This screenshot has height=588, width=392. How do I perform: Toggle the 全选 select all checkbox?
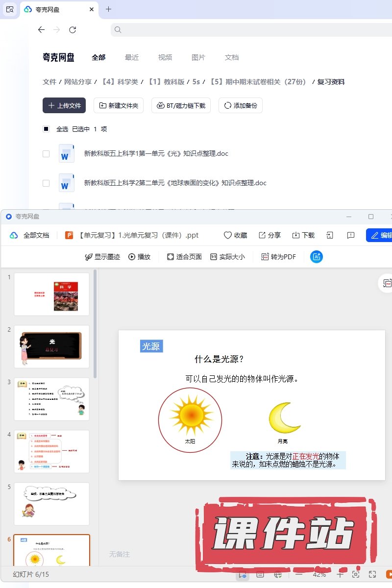click(x=46, y=129)
